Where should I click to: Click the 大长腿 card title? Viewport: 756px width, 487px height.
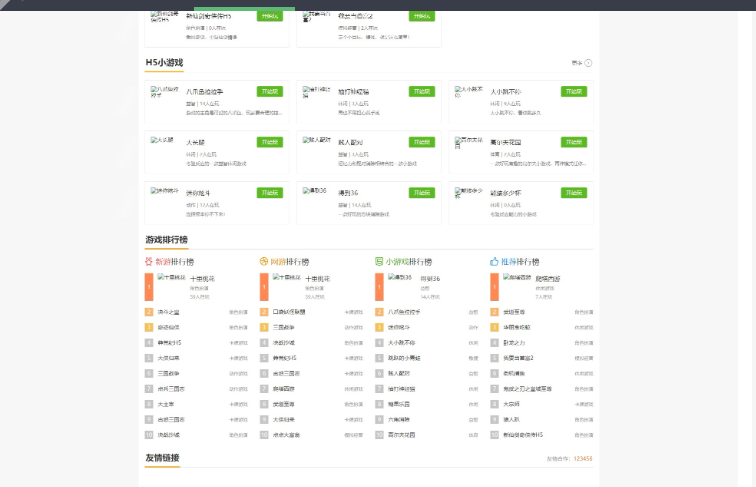point(195,142)
